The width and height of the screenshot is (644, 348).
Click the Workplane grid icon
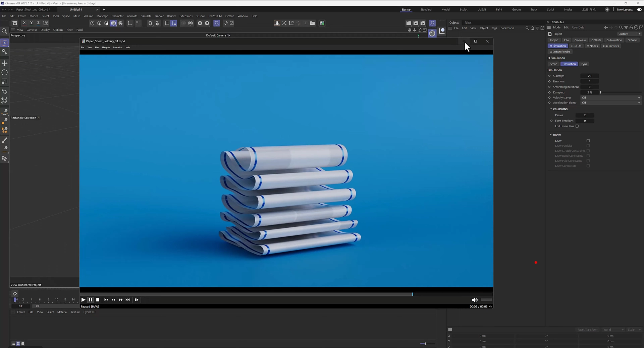166,23
